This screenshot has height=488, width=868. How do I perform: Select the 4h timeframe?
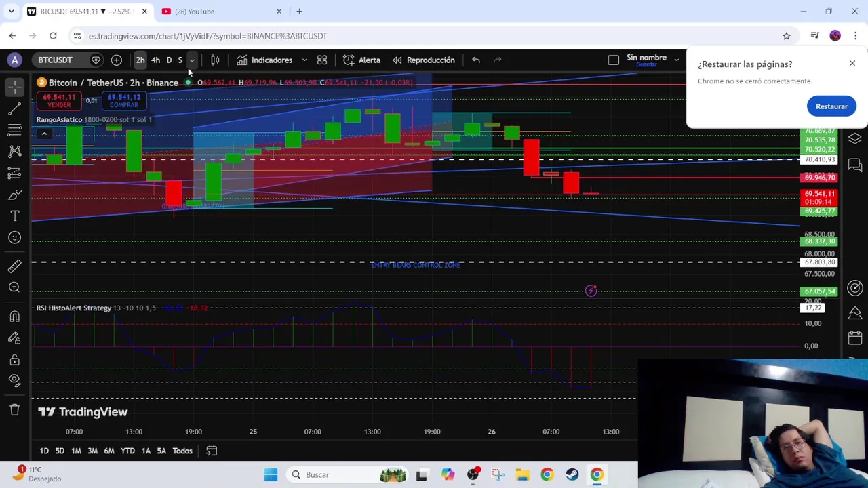pyautogui.click(x=155, y=60)
